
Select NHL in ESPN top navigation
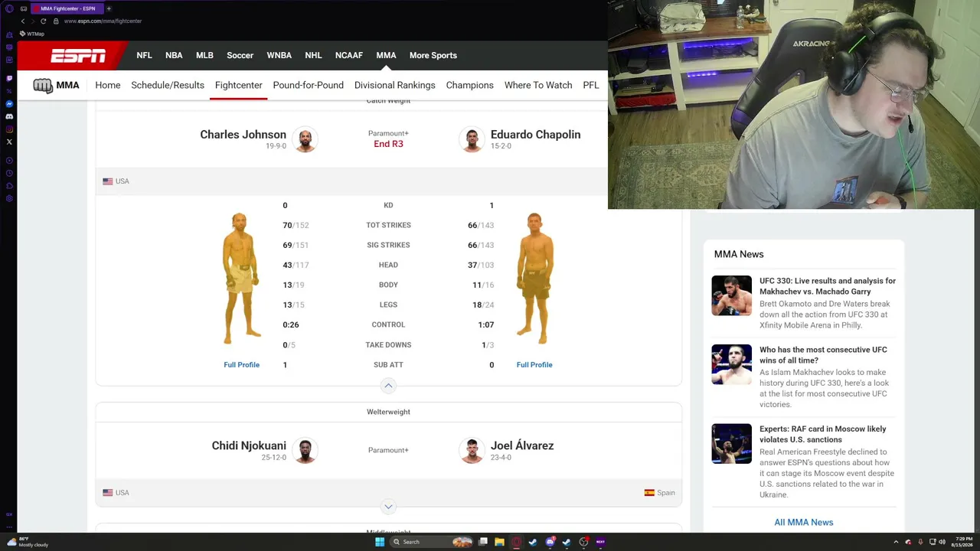click(313, 55)
